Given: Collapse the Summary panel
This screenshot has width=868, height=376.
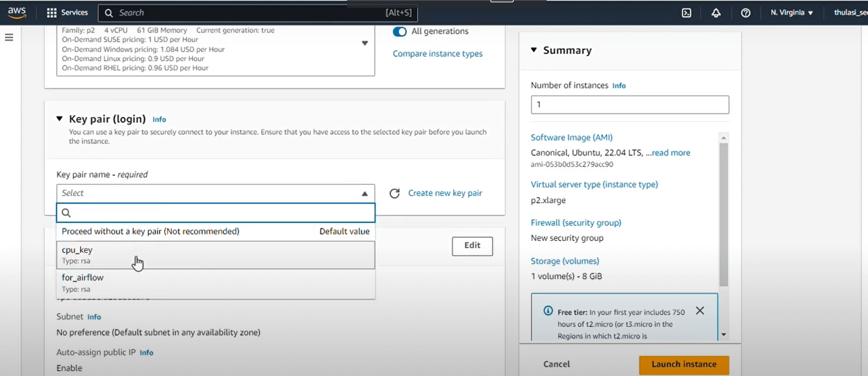Looking at the screenshot, I should (534, 50).
